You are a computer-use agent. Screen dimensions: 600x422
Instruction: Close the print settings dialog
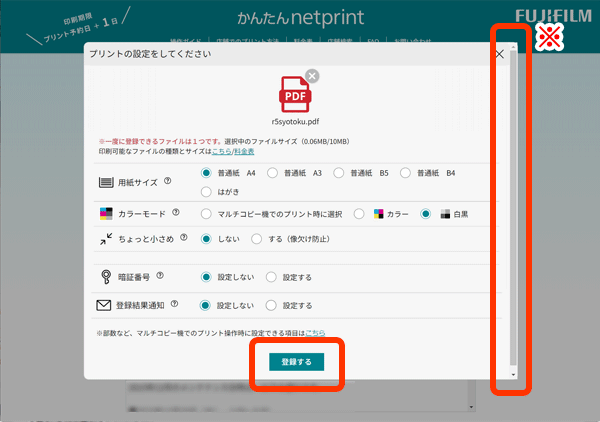click(x=499, y=54)
